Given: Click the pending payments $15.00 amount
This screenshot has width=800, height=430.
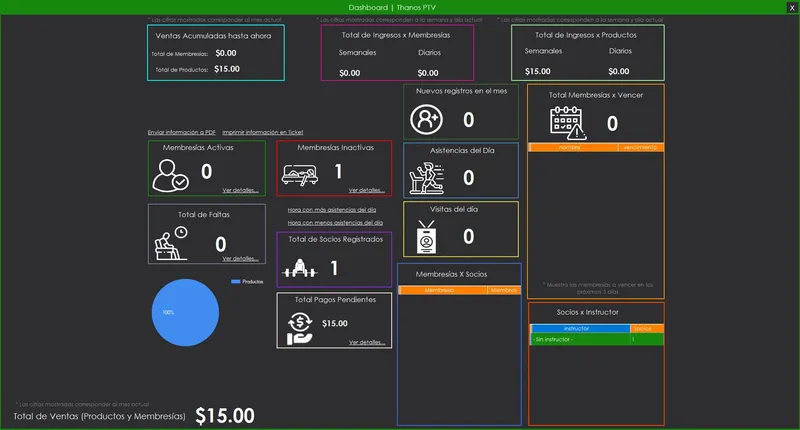Looking at the screenshot, I should coord(335,323).
